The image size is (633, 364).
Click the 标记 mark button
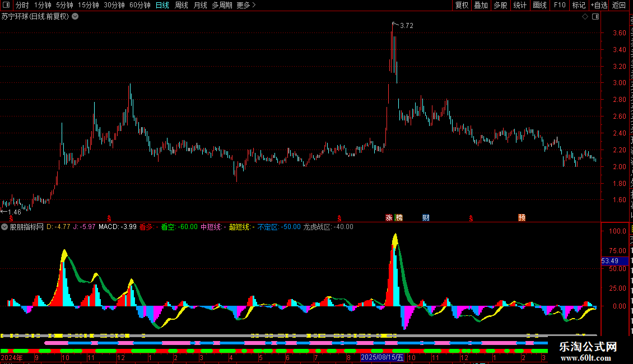579,5
